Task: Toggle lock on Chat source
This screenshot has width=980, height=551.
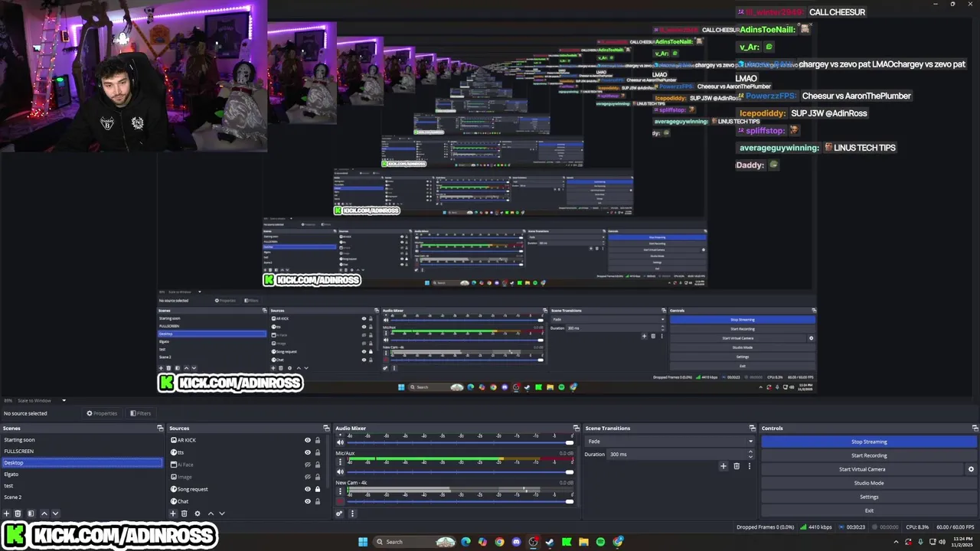Action: click(x=318, y=501)
